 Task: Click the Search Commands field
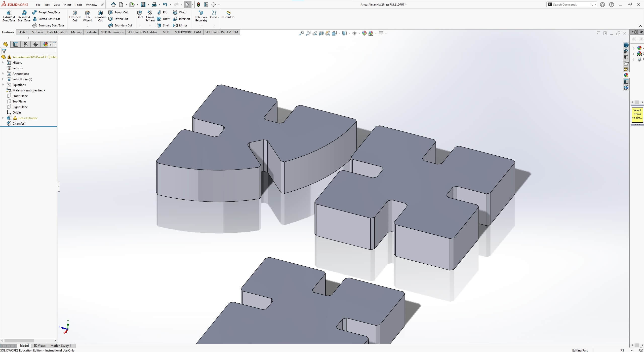[572, 5]
